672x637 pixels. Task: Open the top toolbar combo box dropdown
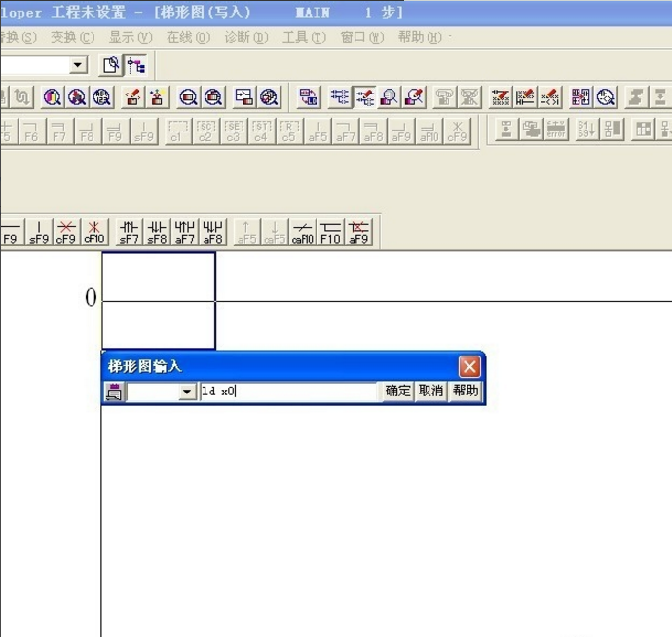click(79, 66)
